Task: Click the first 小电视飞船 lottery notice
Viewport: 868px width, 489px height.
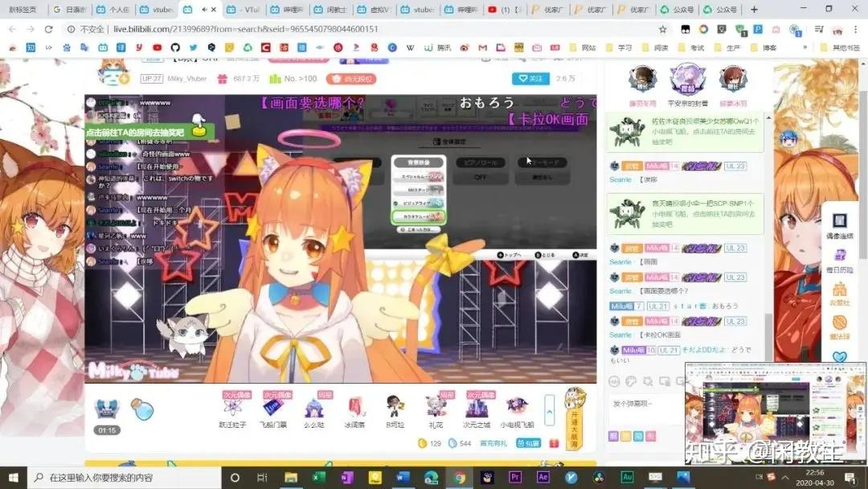Action: tap(686, 133)
